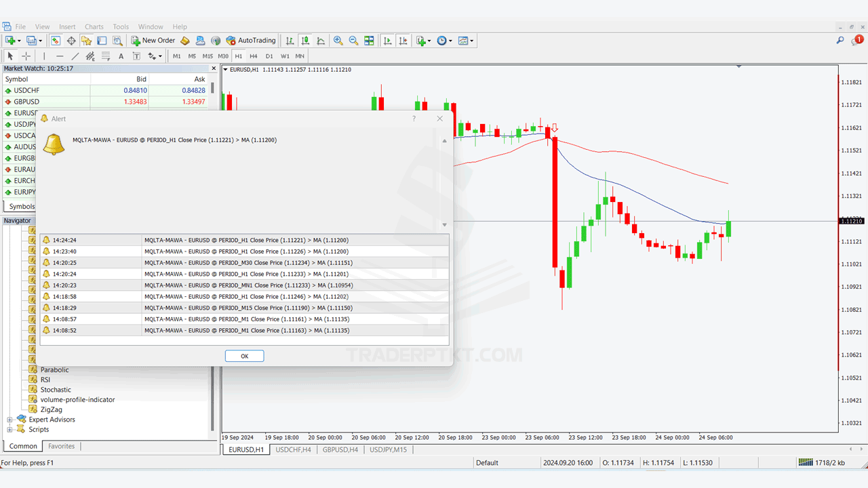
Task: Open the Charts menu
Action: [x=94, y=27]
